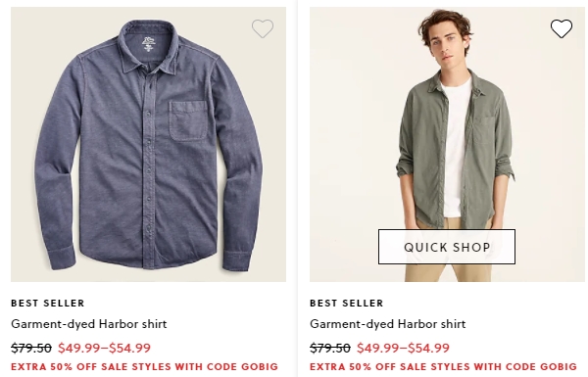Open the Quick Shop overlay button

(447, 247)
